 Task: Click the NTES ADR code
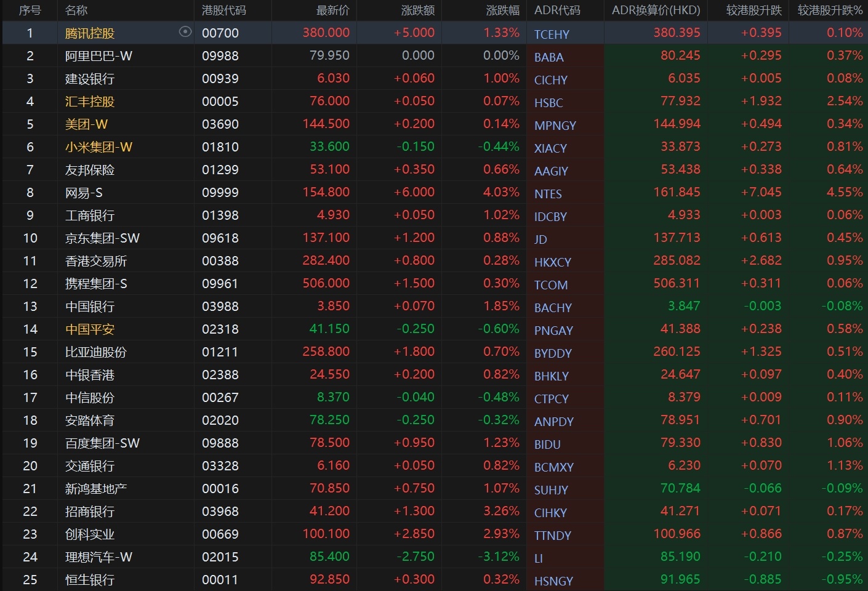tap(547, 194)
